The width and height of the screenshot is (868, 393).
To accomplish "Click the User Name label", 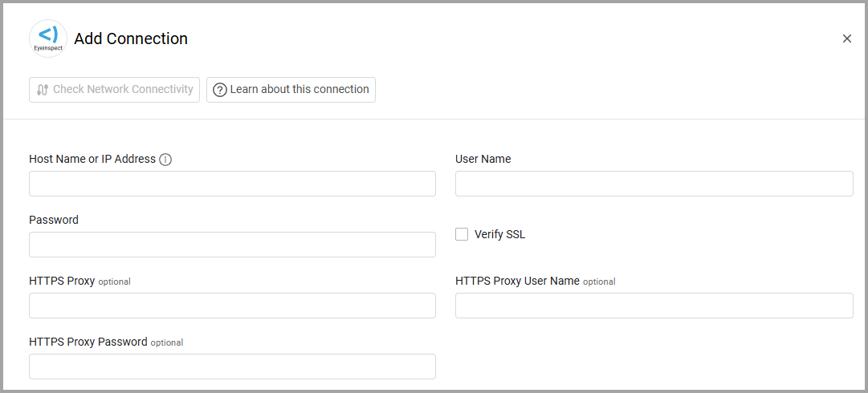I will tap(483, 159).
